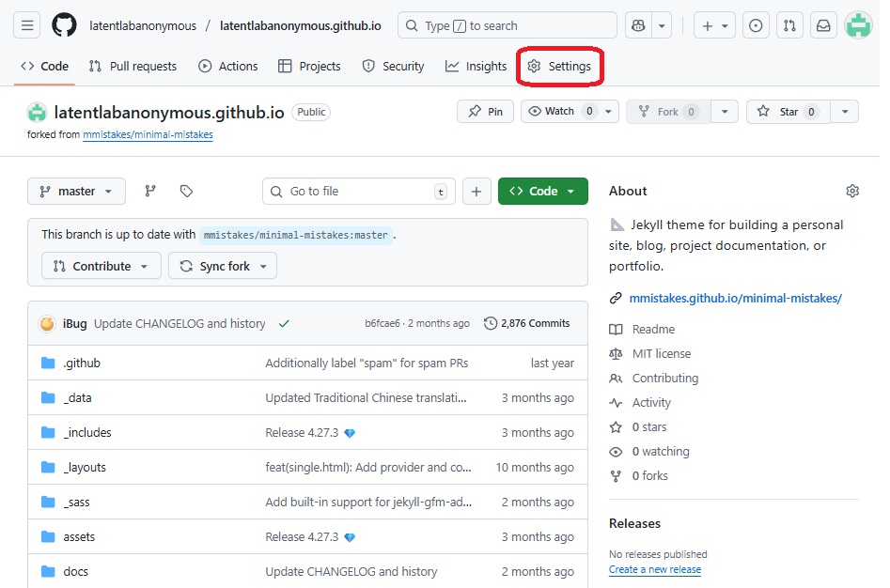Click the Go to file search field
Viewport: 890px width, 588px height.
coord(358,191)
